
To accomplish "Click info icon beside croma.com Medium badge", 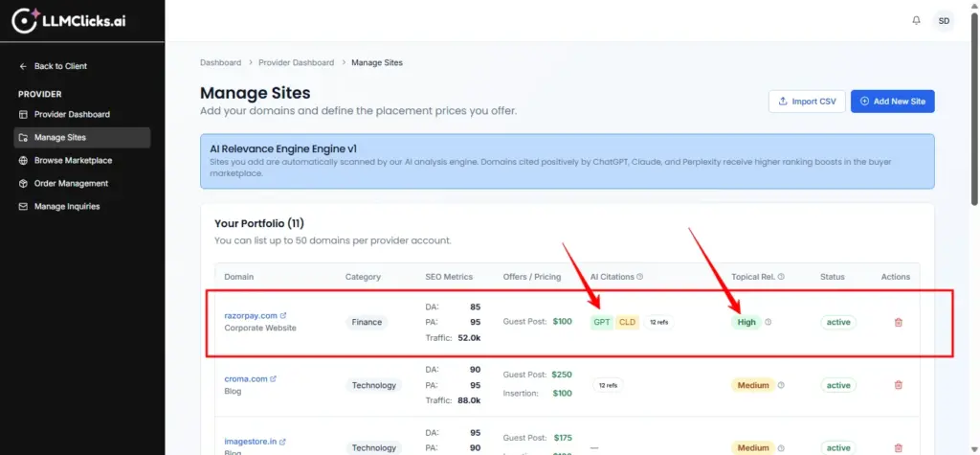I will [781, 385].
